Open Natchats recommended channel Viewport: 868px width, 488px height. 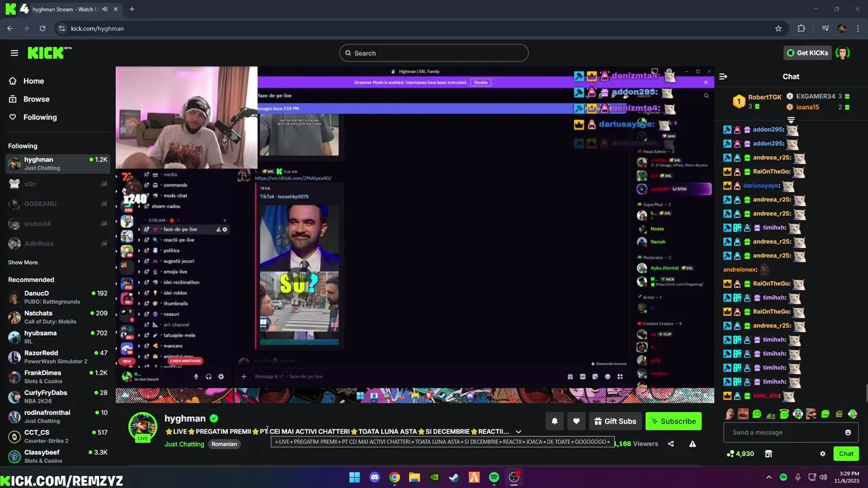tap(58, 317)
